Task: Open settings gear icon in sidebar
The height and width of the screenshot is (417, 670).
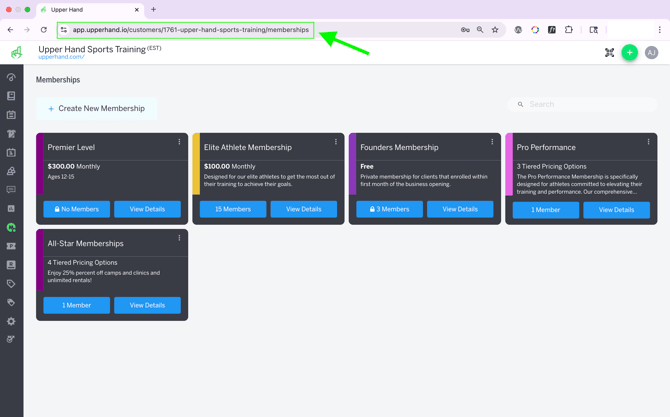Action: 11,321
